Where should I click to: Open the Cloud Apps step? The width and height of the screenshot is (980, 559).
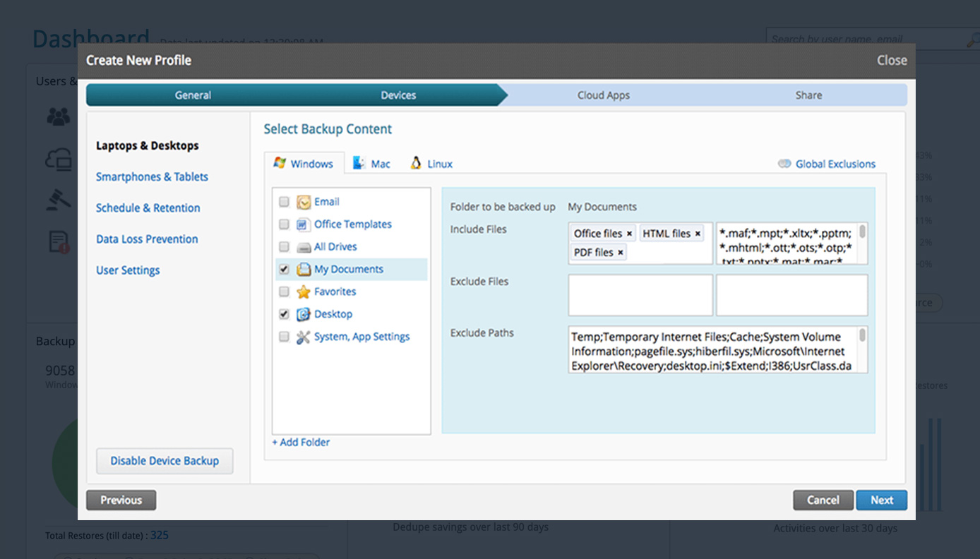[603, 95]
